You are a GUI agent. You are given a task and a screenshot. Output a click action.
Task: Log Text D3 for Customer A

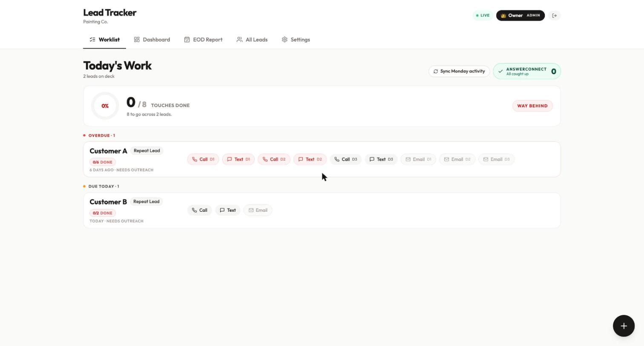coord(381,159)
